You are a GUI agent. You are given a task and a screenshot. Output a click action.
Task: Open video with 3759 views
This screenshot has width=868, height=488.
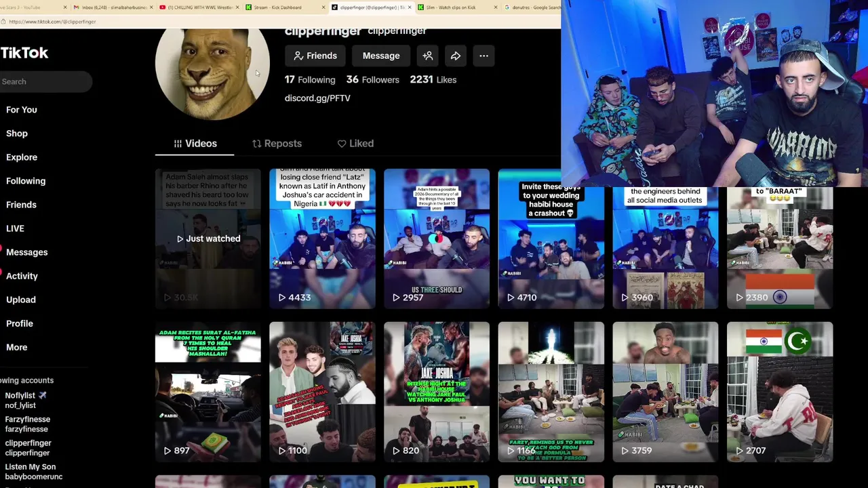click(665, 392)
